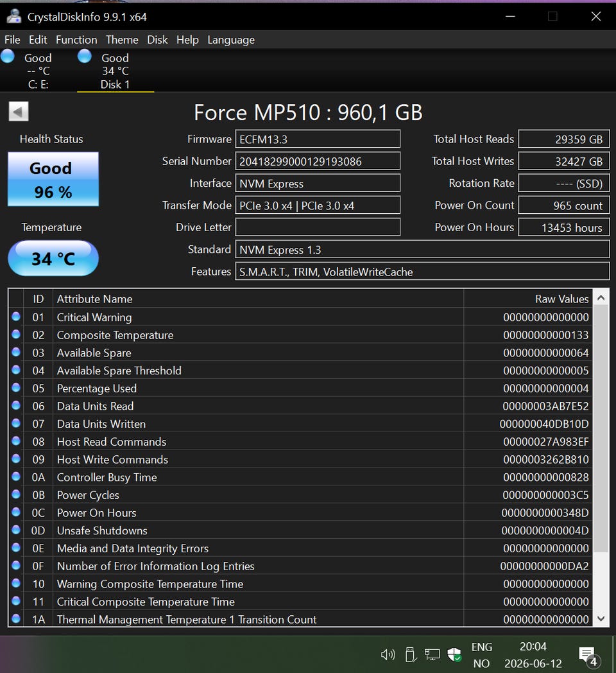The width and height of the screenshot is (616, 673).
Task: Click the Power On Hours value 13453 hours
Action: tap(563, 227)
